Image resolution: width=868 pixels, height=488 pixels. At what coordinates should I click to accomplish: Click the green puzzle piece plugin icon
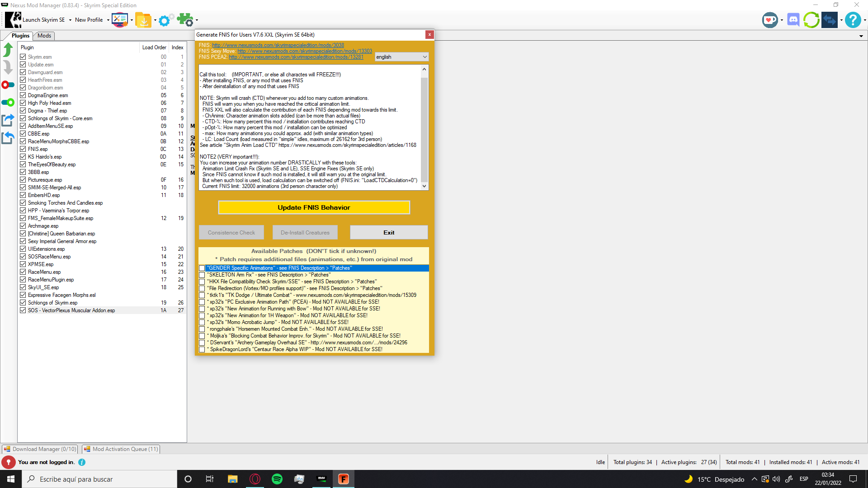pos(185,20)
